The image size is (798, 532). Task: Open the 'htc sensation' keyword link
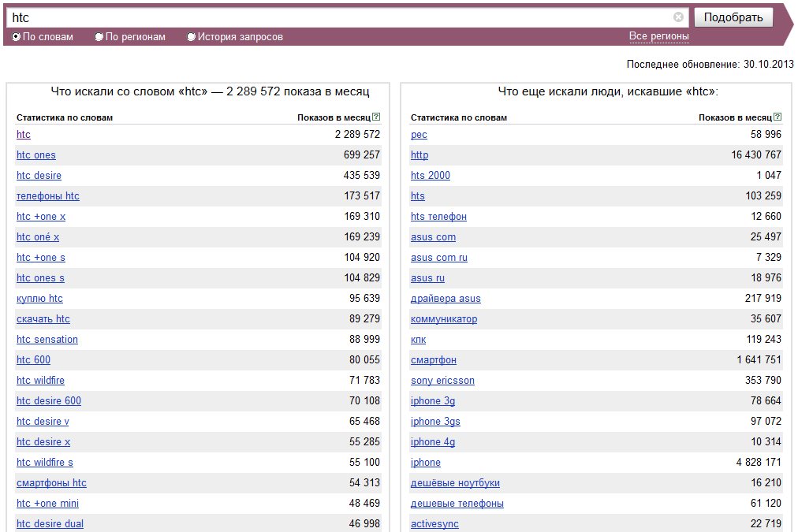click(47, 339)
